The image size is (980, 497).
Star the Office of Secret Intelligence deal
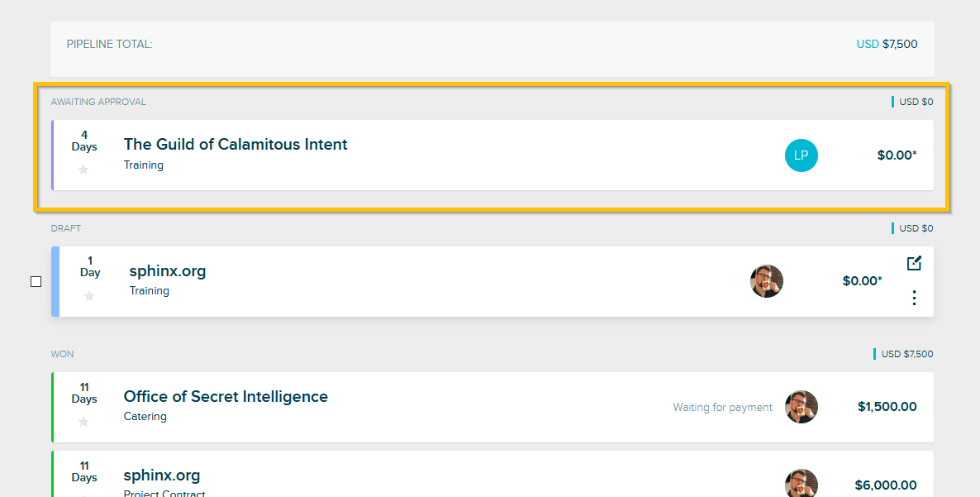point(83,422)
